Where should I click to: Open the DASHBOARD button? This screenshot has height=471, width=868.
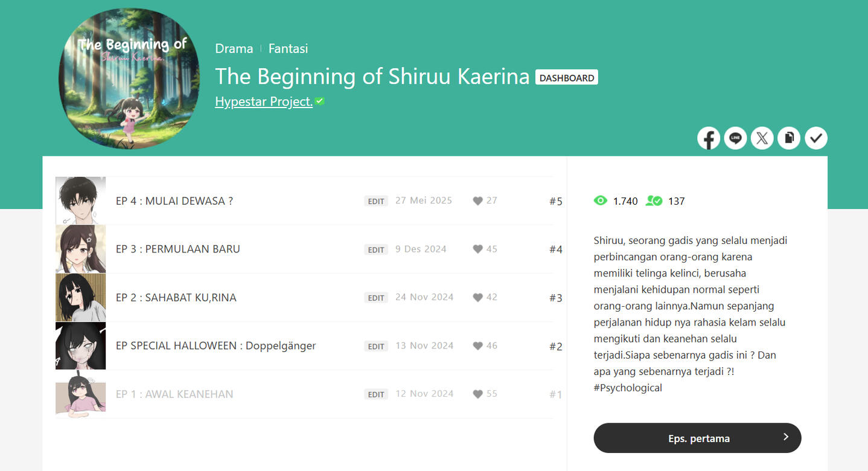[x=566, y=78]
